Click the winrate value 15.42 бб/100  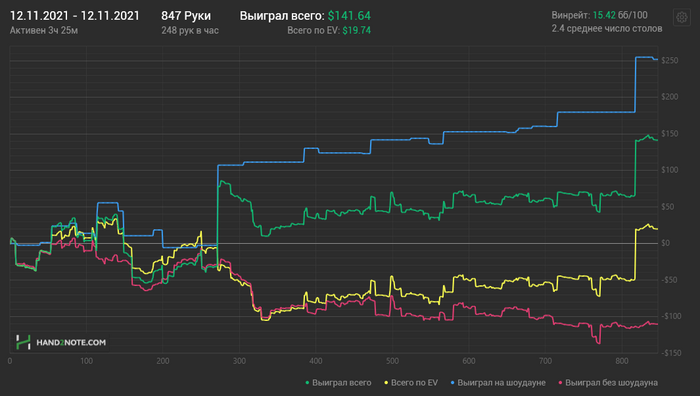[620, 15]
